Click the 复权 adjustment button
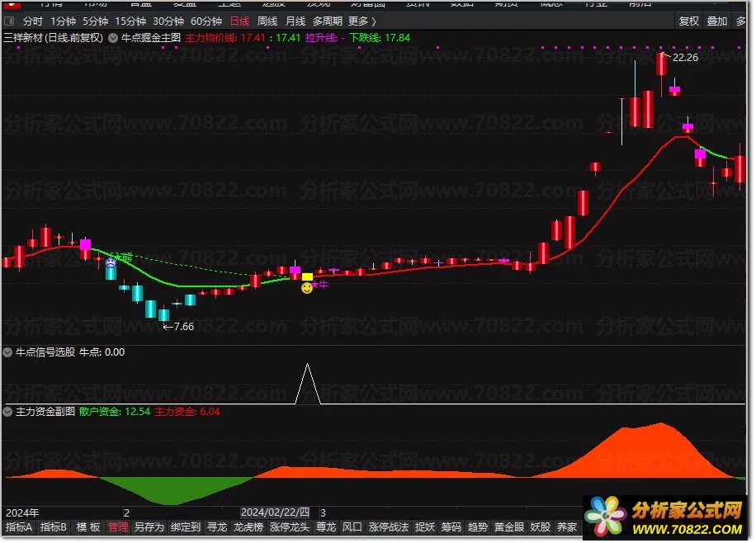Screen dimensions: 756x543 688,21
